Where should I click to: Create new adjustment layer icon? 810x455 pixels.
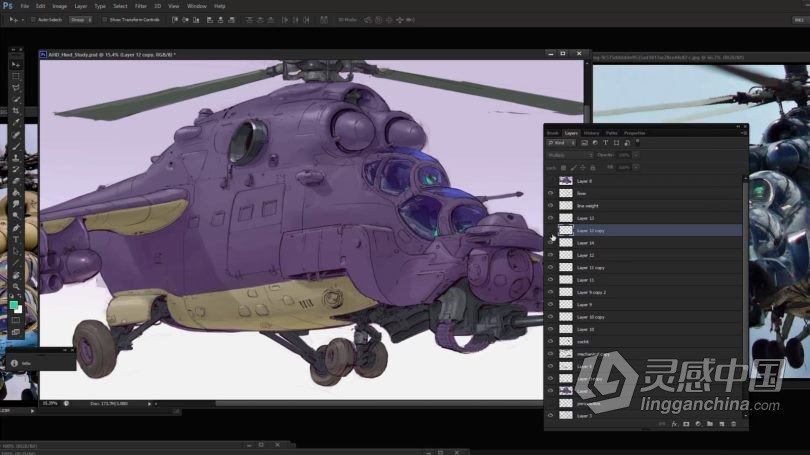pos(698,424)
